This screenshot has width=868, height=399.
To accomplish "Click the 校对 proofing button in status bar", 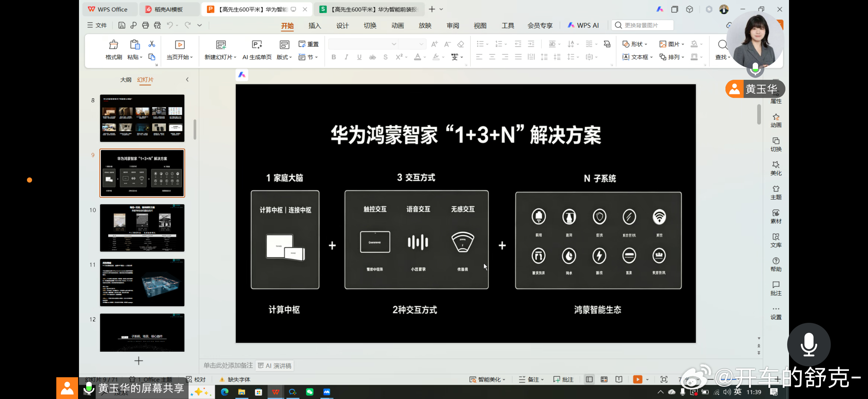I will point(196,379).
